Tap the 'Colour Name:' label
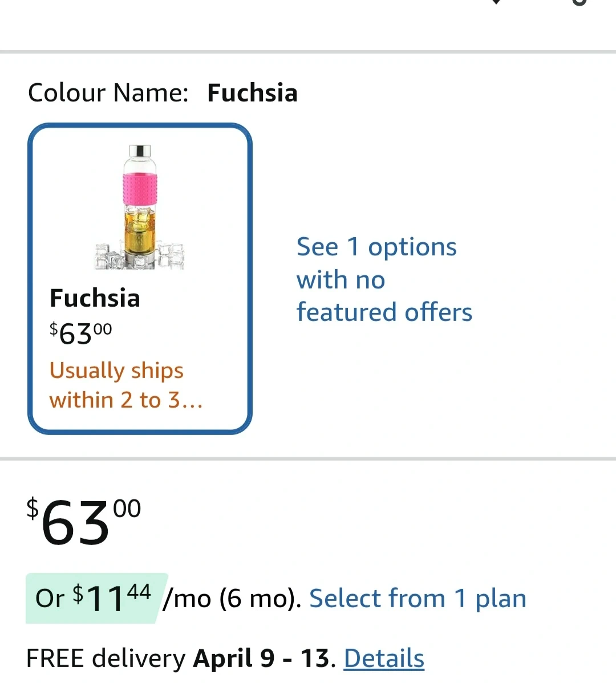The height and width of the screenshot is (683, 616). tap(108, 92)
